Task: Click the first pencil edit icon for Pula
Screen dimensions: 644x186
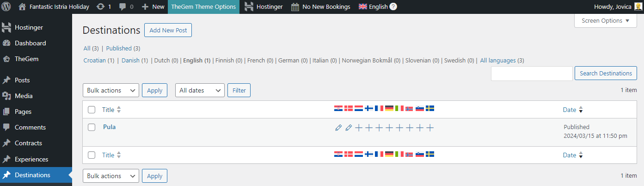Action: tap(338, 127)
